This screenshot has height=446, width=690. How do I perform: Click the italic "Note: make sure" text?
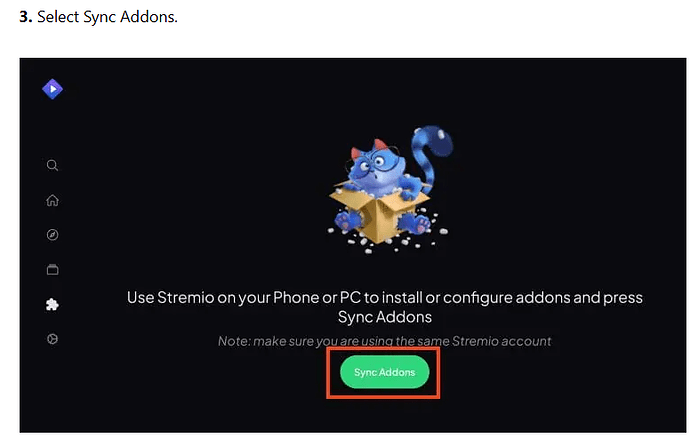pyautogui.click(x=266, y=341)
